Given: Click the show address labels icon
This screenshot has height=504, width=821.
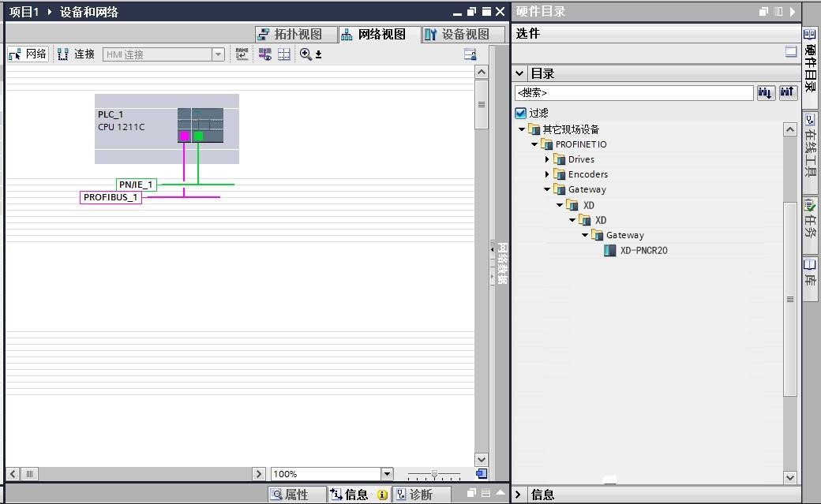Looking at the screenshot, I should (x=241, y=54).
